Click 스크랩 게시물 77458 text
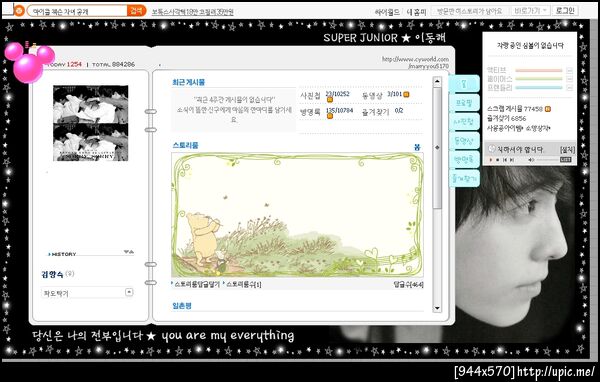This screenshot has width=600, height=382. (515, 109)
